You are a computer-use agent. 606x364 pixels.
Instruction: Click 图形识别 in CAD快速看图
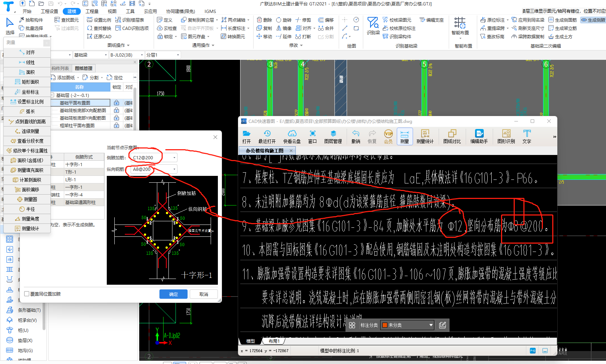tap(506, 137)
